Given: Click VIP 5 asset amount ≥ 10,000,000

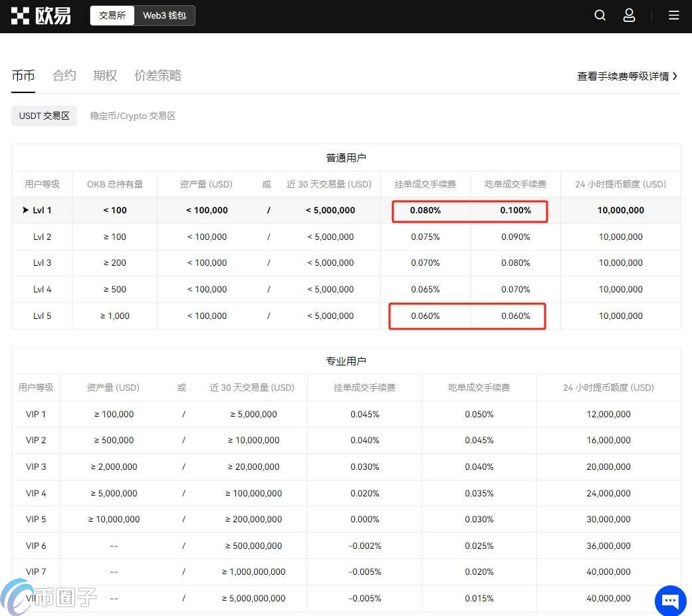Looking at the screenshot, I should [114, 519].
